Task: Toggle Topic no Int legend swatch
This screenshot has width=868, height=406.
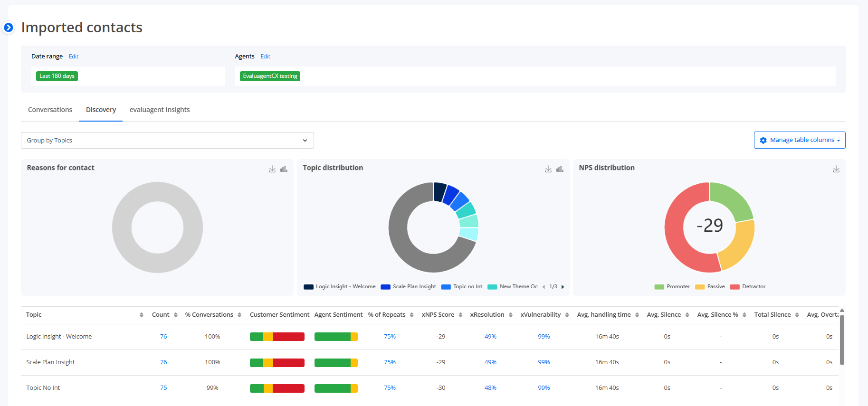Action: point(446,287)
